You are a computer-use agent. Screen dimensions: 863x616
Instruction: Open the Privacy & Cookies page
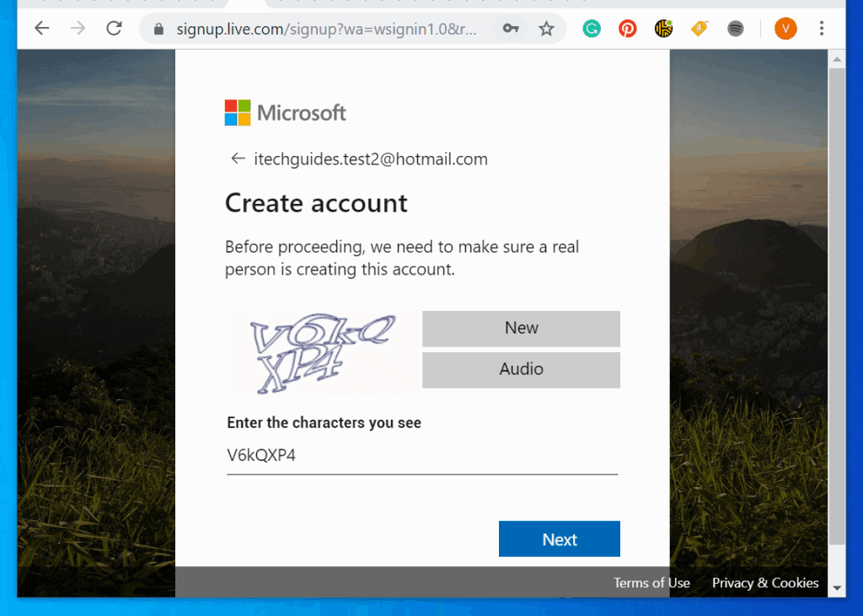764,582
